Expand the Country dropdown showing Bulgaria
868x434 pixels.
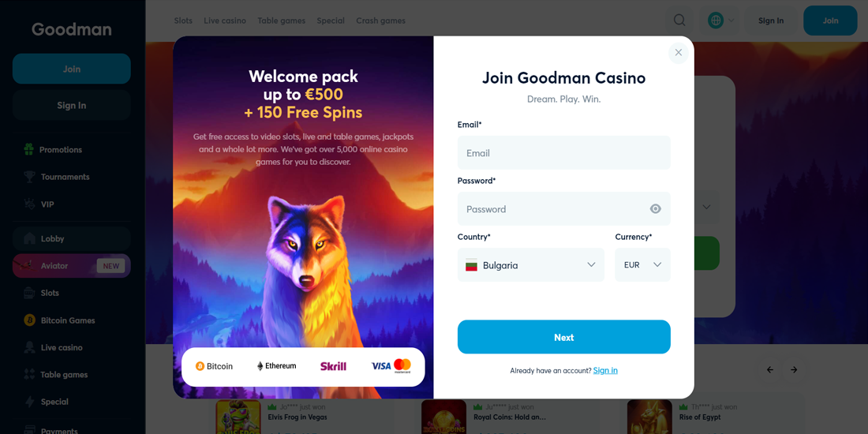[x=530, y=265]
